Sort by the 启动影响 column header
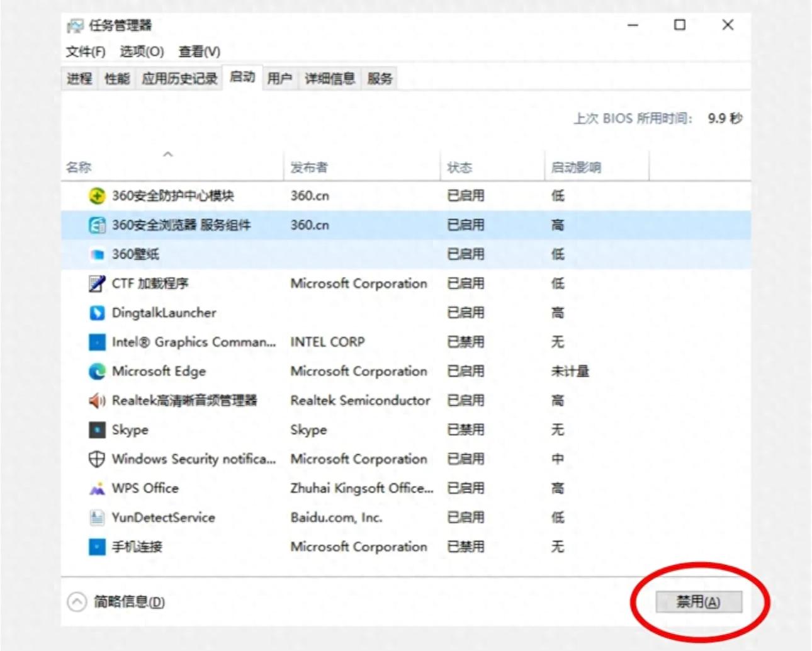 pos(597,167)
